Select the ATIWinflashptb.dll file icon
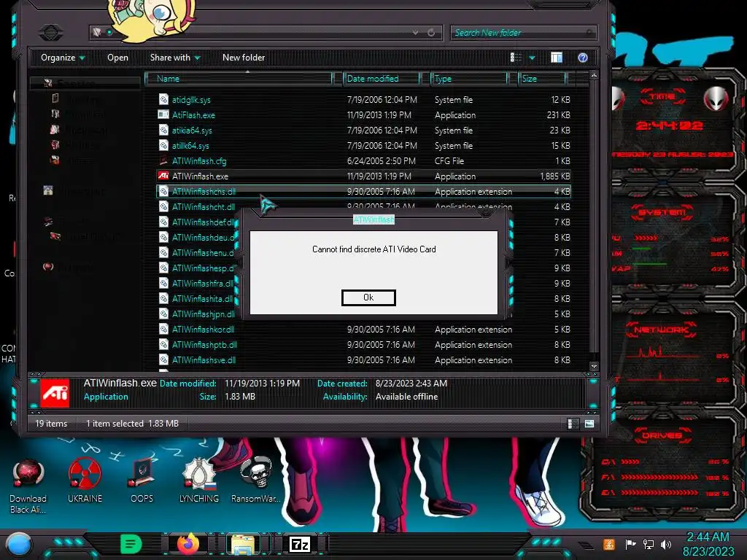The height and width of the screenshot is (560, 747). (163, 344)
